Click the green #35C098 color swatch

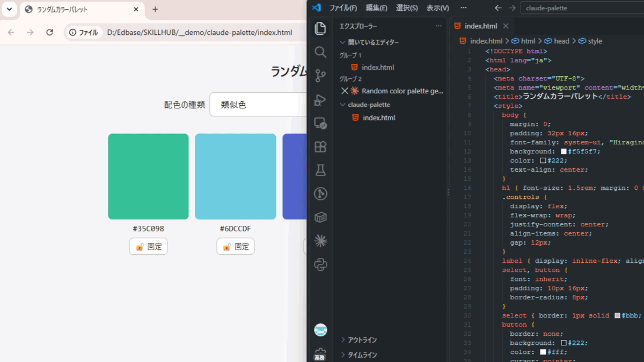[x=148, y=176]
